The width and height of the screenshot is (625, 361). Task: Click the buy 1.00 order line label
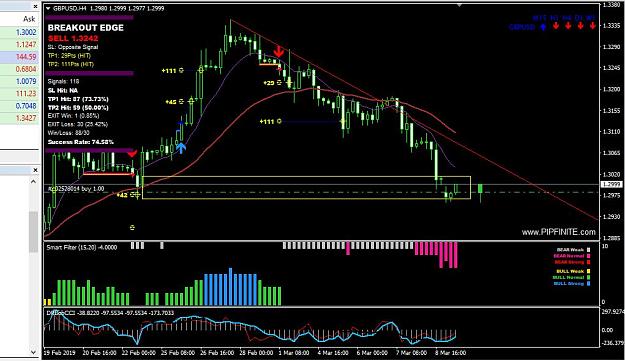pos(76,188)
